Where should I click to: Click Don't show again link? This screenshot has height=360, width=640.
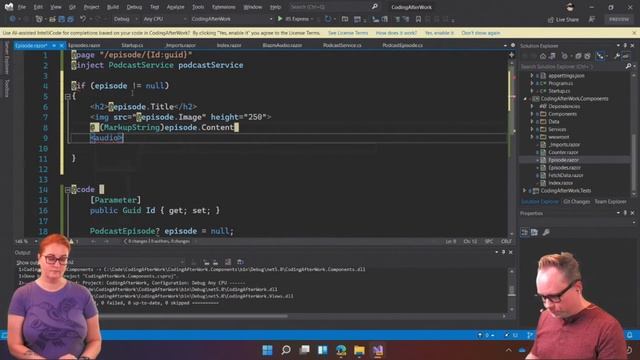point(481,33)
